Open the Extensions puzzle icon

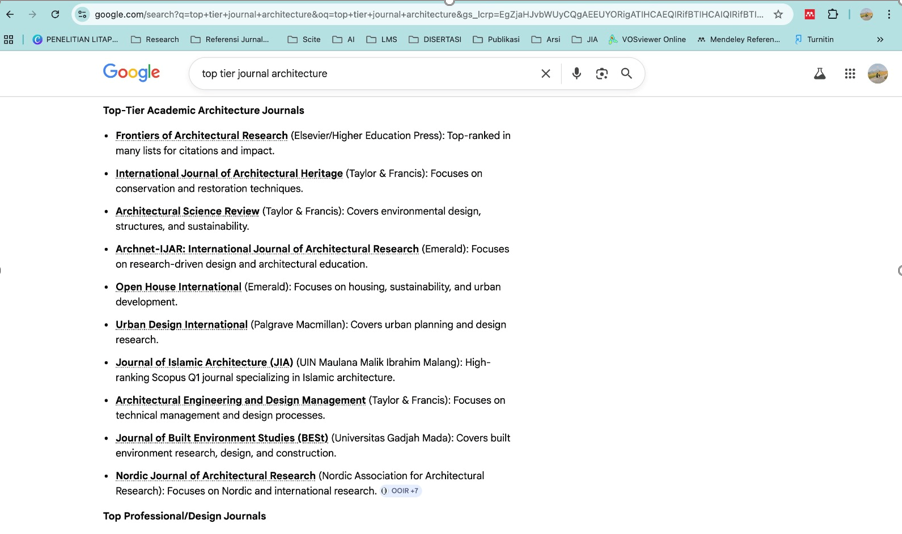click(833, 15)
